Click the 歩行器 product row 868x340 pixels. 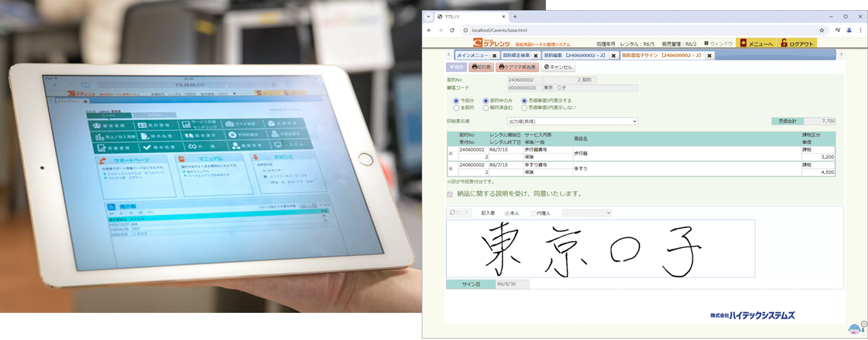641,153
